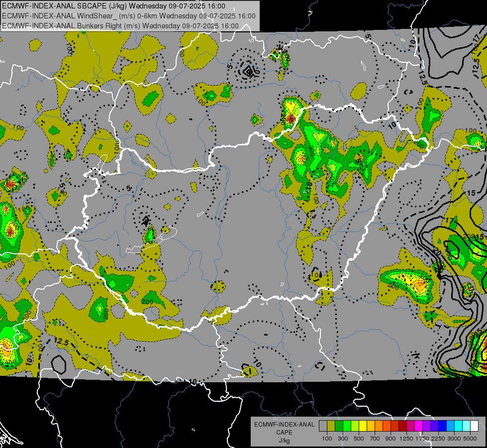487x448 pixels.
Task: Click the SBCAPE (J/kg) title line
Action: pyautogui.click(x=114, y=6)
